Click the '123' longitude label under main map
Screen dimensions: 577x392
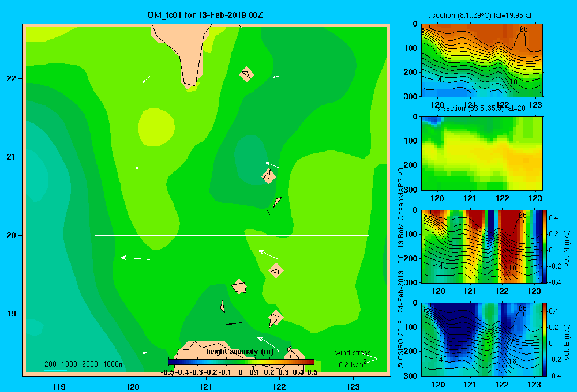click(x=353, y=386)
